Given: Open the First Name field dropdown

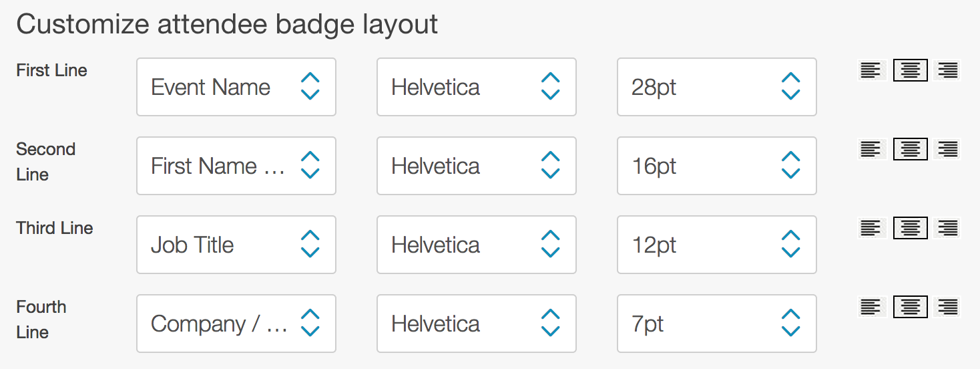Looking at the screenshot, I should click(x=236, y=166).
